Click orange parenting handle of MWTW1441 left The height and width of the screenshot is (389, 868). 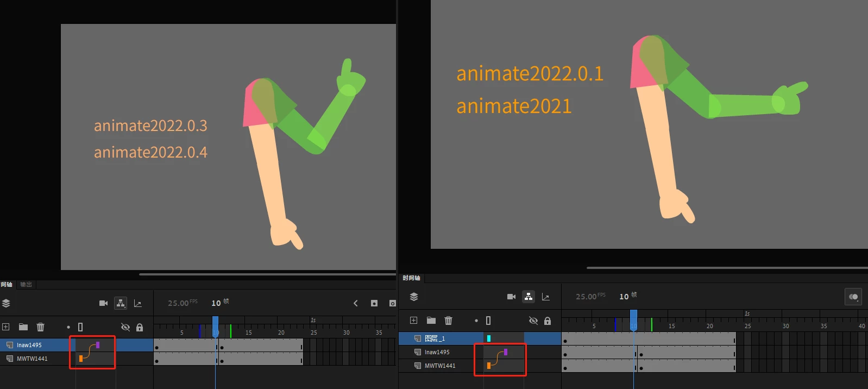81,359
